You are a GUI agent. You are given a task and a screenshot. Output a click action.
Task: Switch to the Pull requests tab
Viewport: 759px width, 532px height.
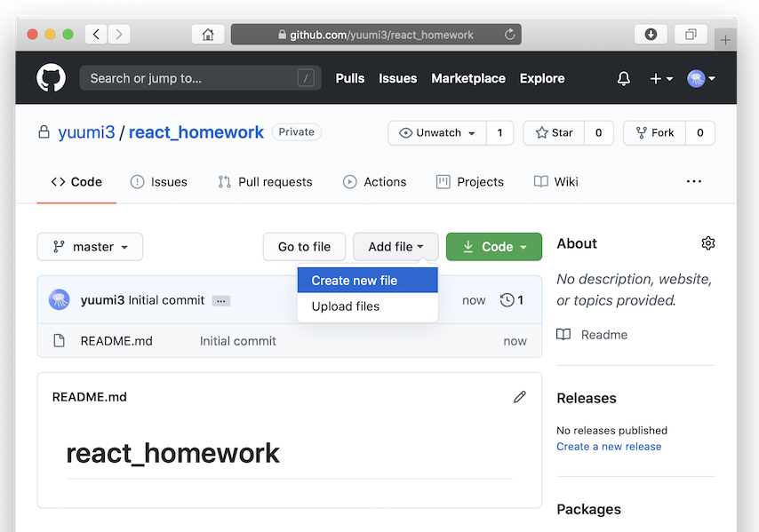[265, 182]
